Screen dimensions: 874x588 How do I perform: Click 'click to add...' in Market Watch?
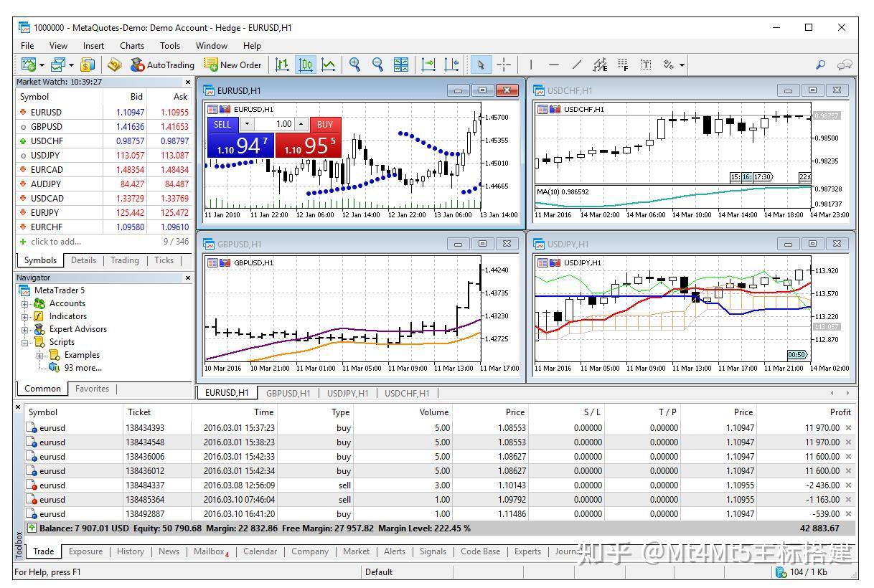coord(56,242)
